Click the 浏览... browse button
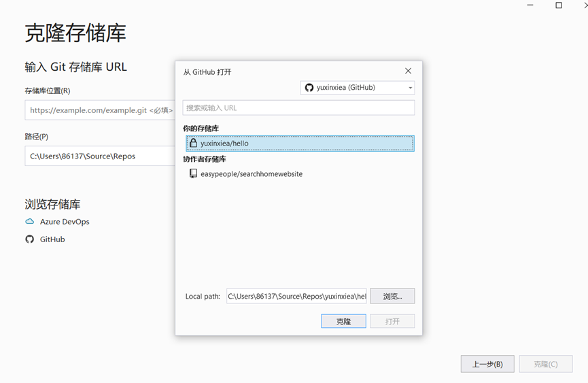Viewport: 588px width, 383px height. tap(392, 296)
